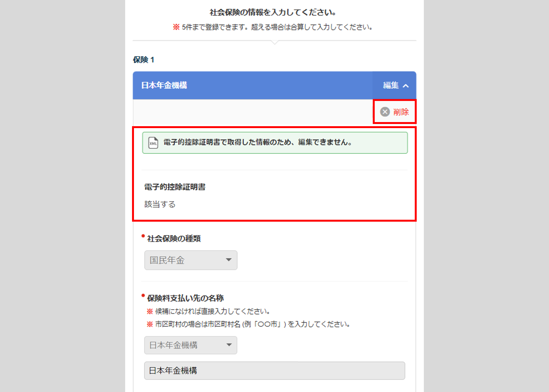The height and width of the screenshot is (392, 549).
Task: Click the green non-editable notice banner
Action: tap(274, 143)
